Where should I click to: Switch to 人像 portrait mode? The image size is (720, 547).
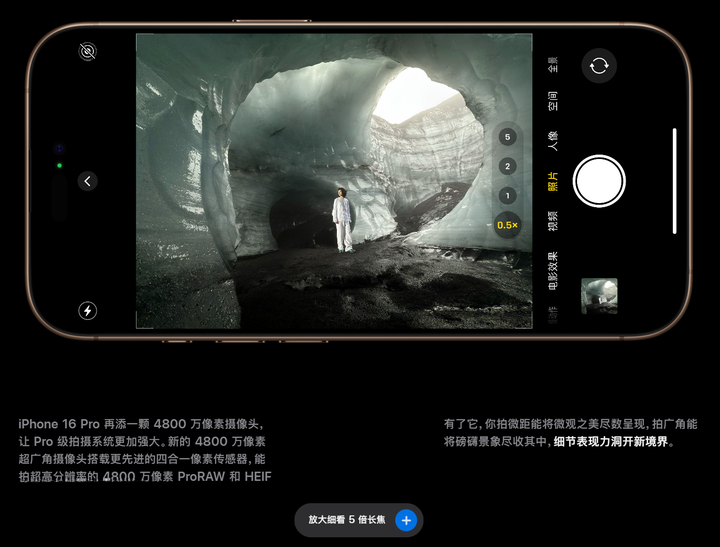(x=553, y=141)
